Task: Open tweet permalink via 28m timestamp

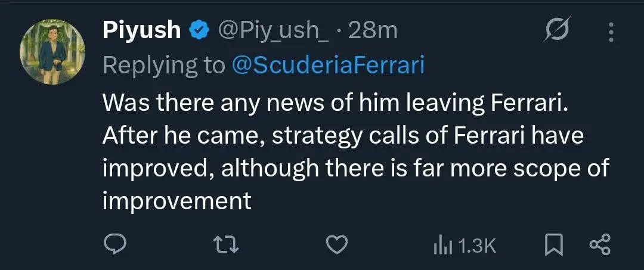Action: coord(373,31)
